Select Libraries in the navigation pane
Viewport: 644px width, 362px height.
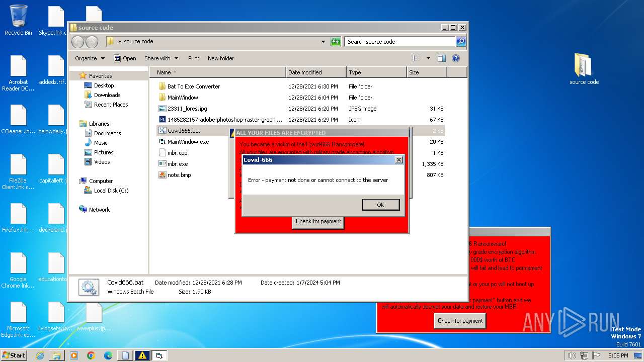[99, 124]
